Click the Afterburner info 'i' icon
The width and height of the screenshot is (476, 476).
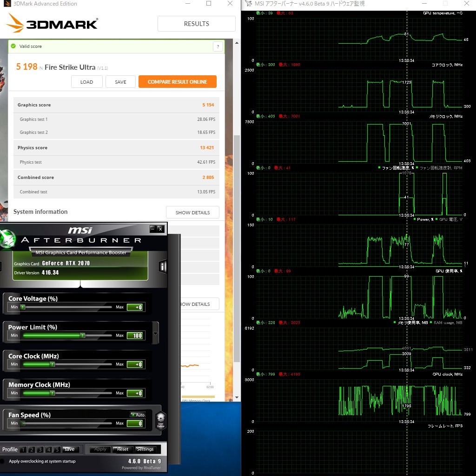[x=162, y=266]
